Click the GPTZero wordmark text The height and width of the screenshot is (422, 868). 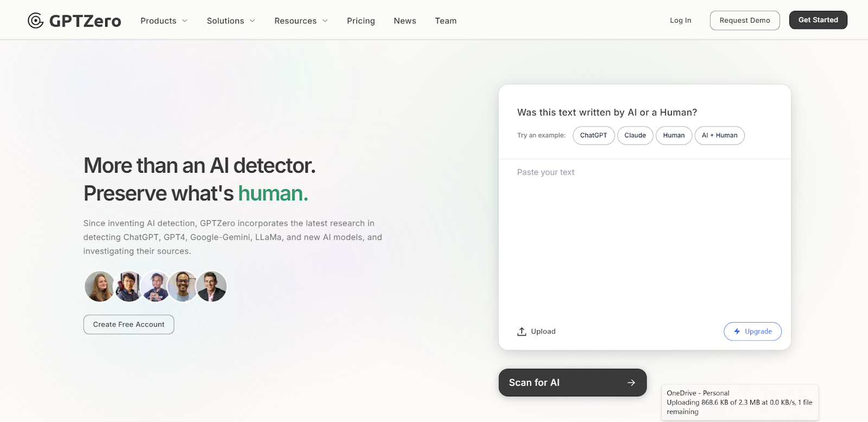(85, 21)
